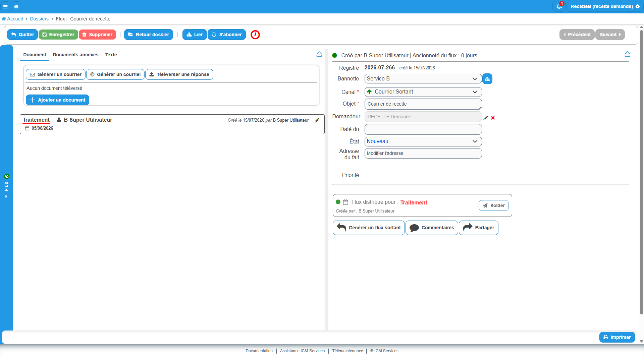This screenshot has width=644, height=362.
Task: Follow the Dossiers breadcrumb link
Action: (x=39, y=19)
